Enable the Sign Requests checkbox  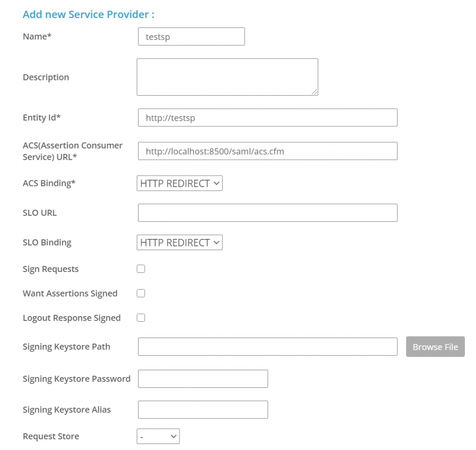coord(141,269)
